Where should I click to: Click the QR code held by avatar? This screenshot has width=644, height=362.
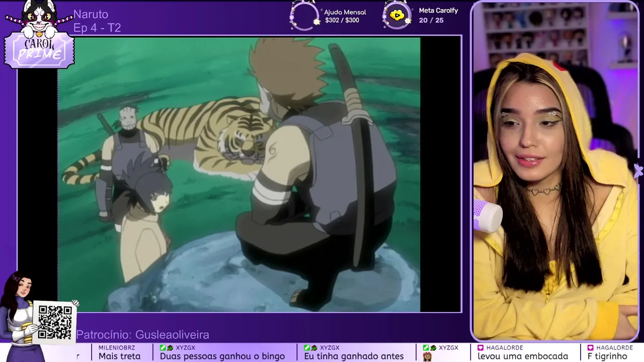55,322
